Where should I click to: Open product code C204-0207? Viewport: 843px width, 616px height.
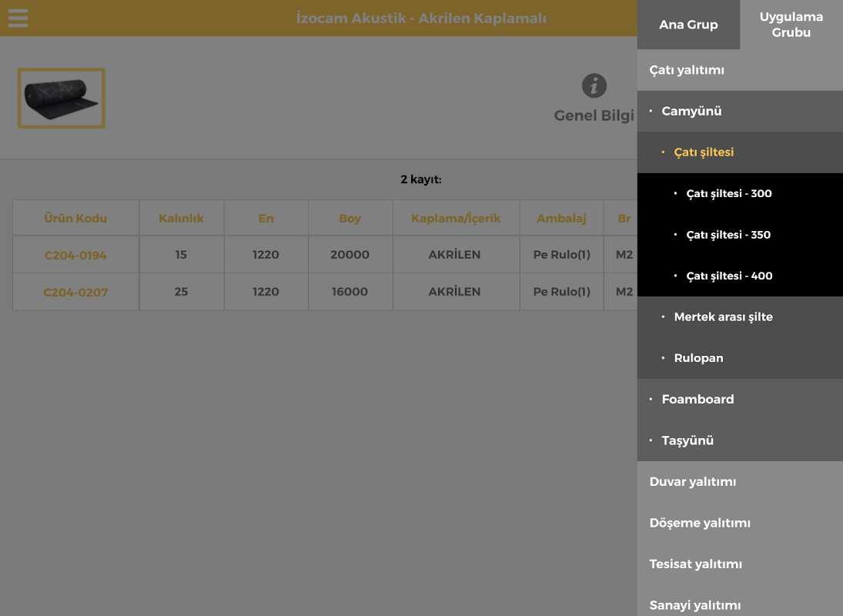pyautogui.click(x=75, y=293)
